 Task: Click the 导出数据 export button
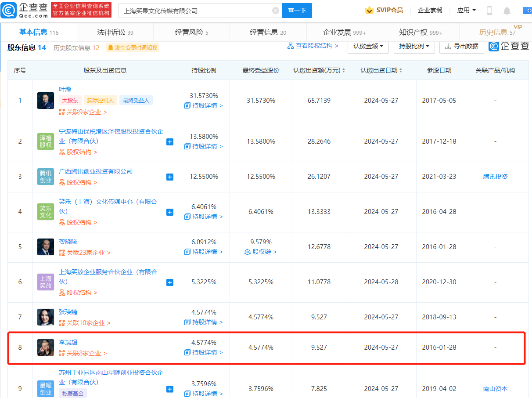(461, 46)
